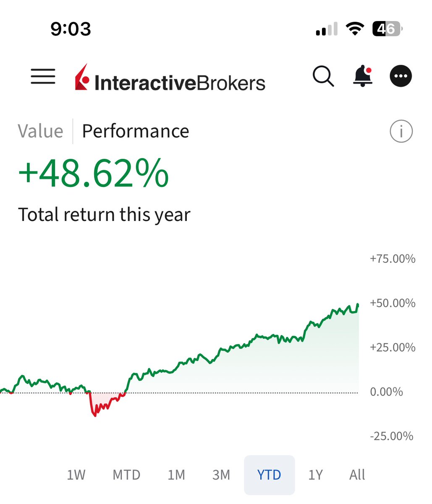
Task: Tap the Interactive Brokers logo
Action: click(x=170, y=78)
